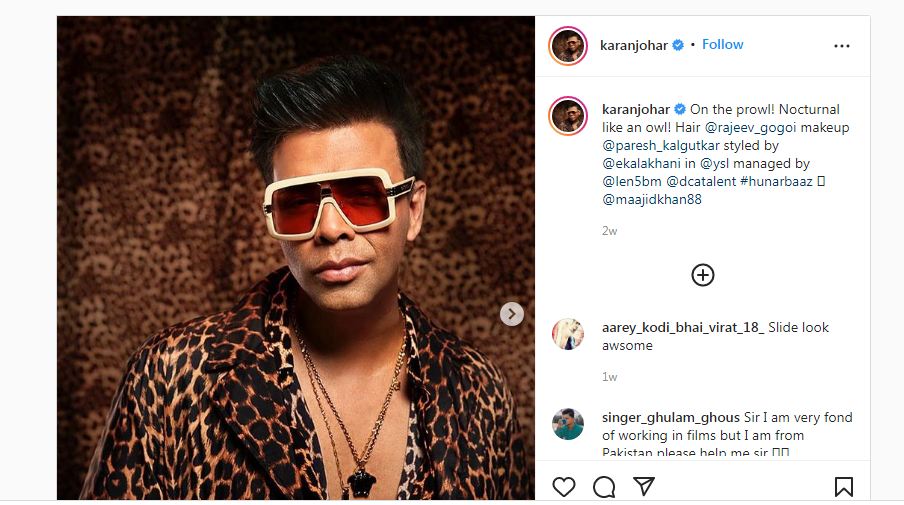Go to next photo with the arrow
This screenshot has height=505, width=904.
[x=511, y=314]
